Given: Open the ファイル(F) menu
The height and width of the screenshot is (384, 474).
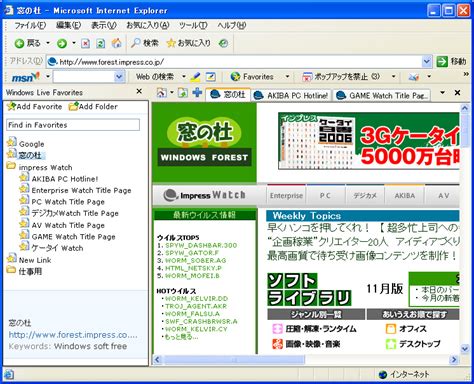Looking at the screenshot, I should (x=30, y=25).
